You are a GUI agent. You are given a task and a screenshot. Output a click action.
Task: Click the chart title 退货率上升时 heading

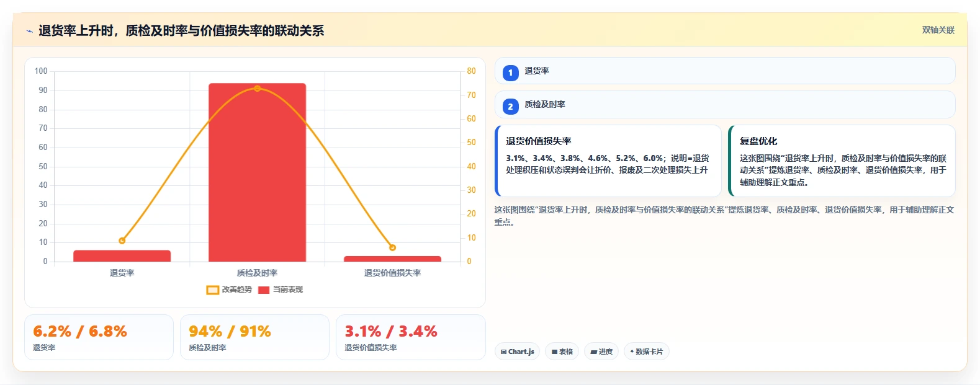click(181, 31)
